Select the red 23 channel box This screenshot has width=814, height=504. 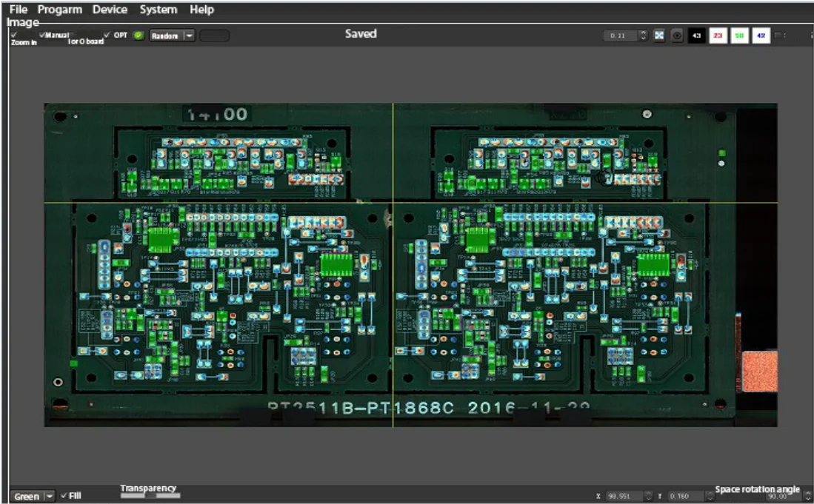(x=718, y=36)
